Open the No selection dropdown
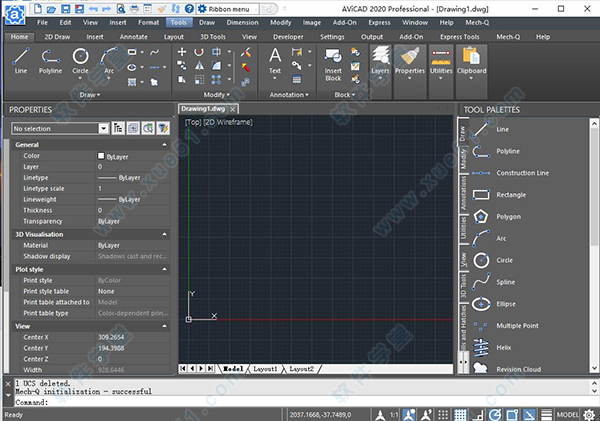Image resolution: width=600 pixels, height=421 pixels. [103, 129]
